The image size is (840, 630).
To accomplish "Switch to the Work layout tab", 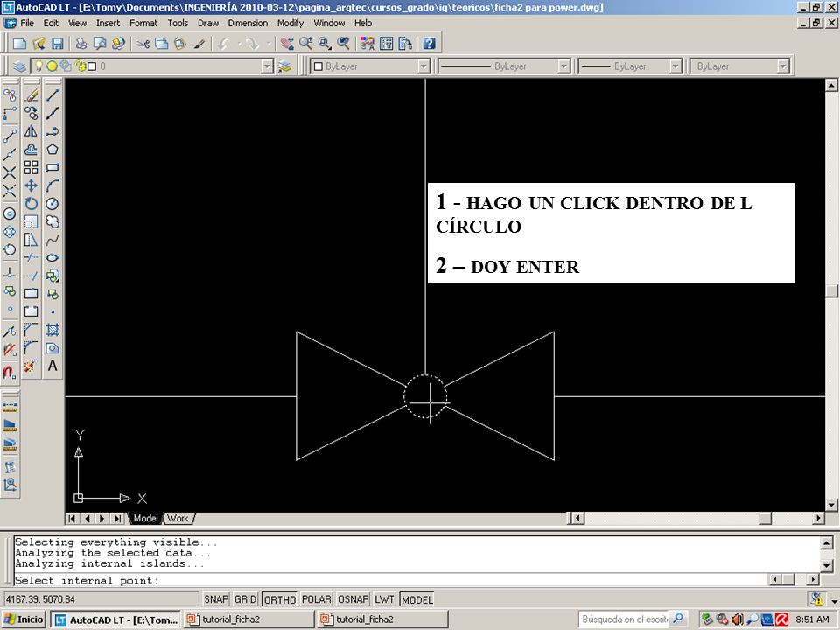I will 178,519.
